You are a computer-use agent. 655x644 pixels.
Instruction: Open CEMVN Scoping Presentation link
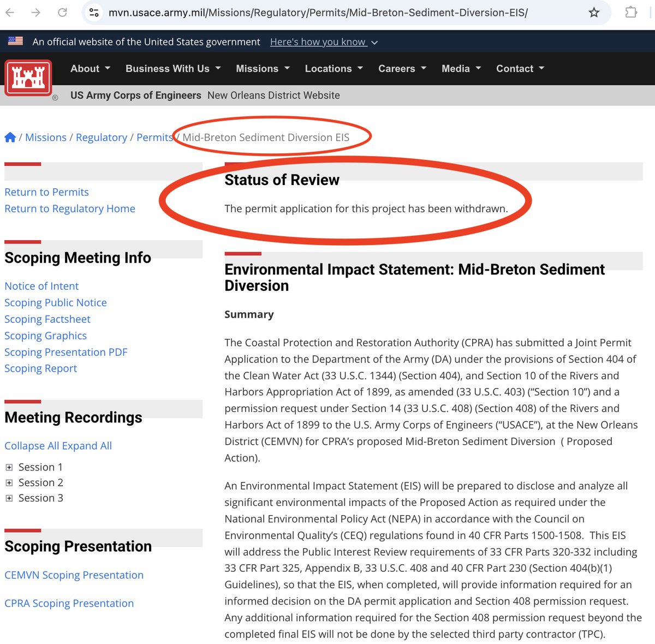tap(74, 575)
